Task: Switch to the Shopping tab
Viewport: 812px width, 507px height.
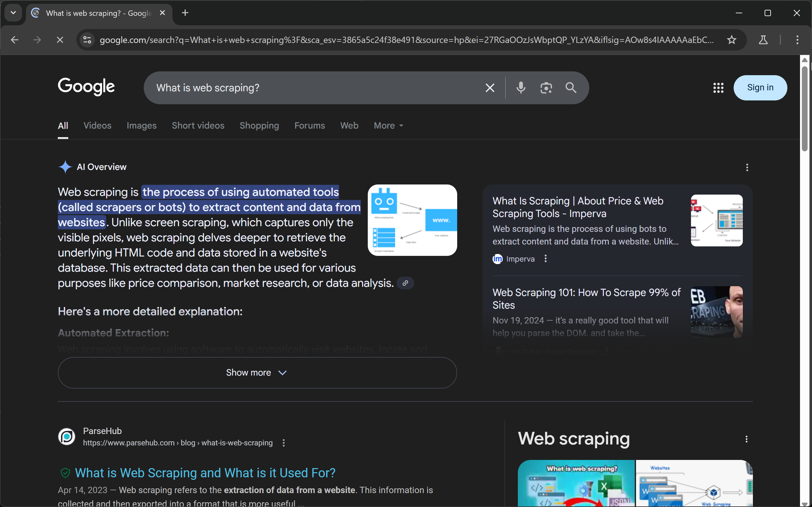Action: 259,126
